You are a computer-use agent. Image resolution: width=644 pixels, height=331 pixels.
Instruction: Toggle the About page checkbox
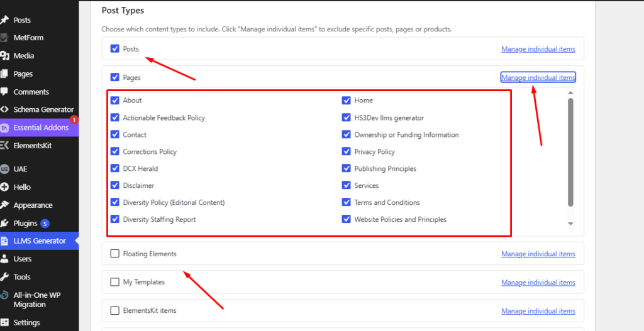pos(114,100)
